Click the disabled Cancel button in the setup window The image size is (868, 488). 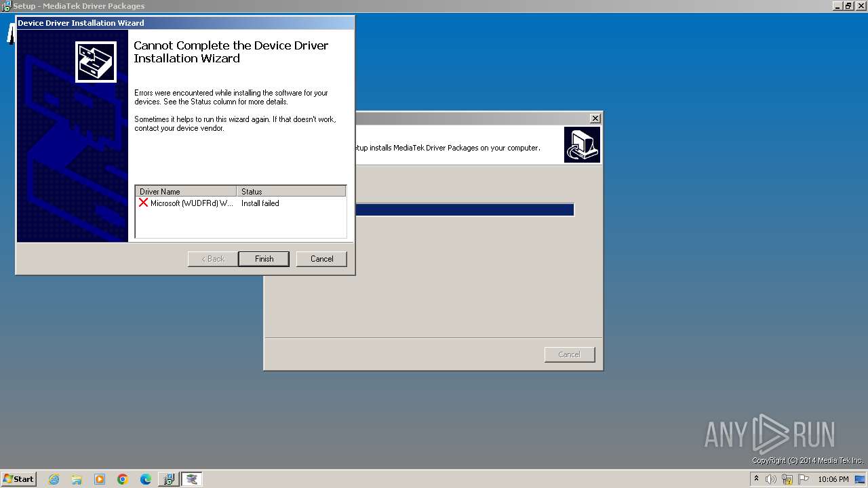pyautogui.click(x=570, y=354)
